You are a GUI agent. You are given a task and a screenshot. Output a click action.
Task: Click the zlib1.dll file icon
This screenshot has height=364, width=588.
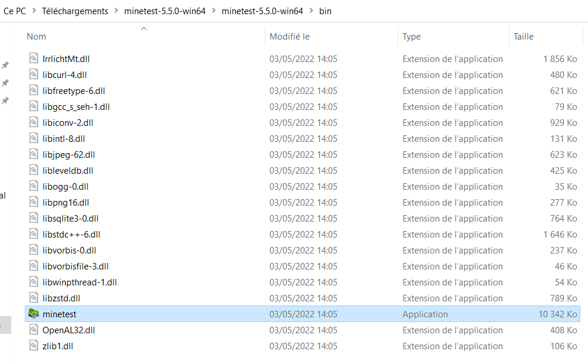click(34, 345)
